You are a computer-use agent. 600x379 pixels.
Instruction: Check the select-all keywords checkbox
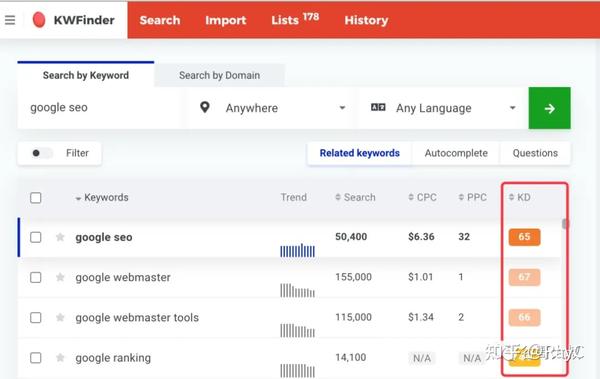[x=36, y=198]
